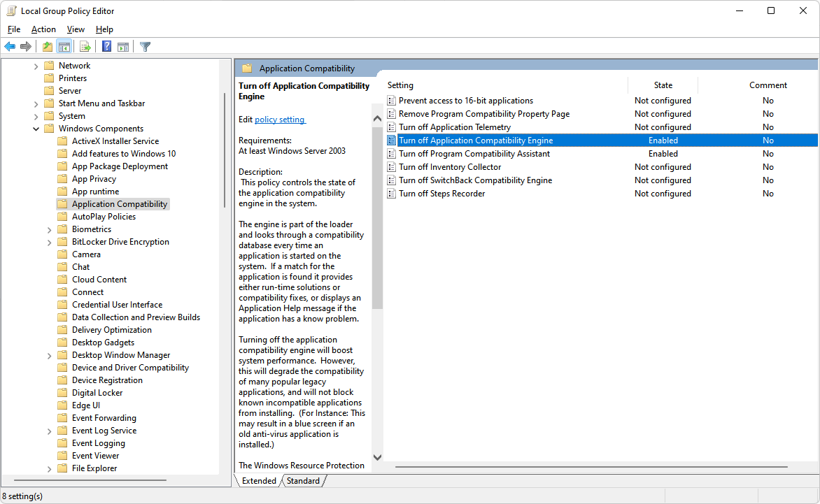Select Turn off Program Compatibility Assistant policy
The height and width of the screenshot is (504, 820).
tap(474, 154)
